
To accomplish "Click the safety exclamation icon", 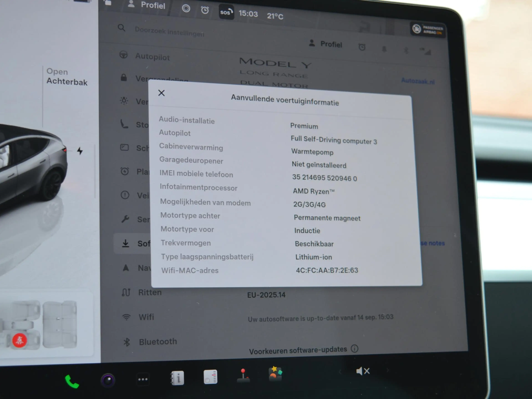I will (125, 195).
